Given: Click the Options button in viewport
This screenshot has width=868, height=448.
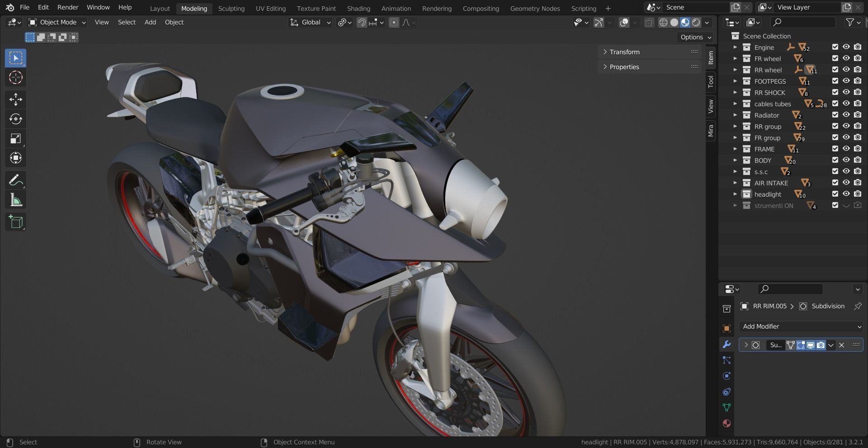Looking at the screenshot, I should [x=696, y=37].
